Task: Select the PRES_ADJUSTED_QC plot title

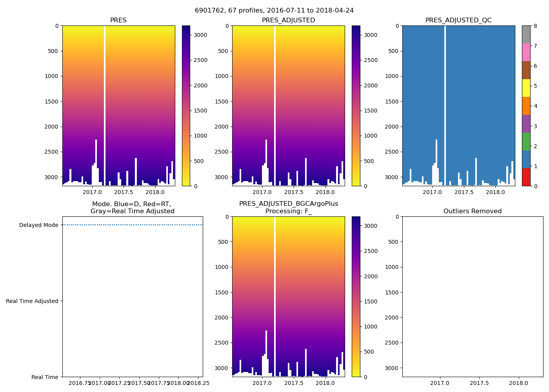Action: point(458,20)
